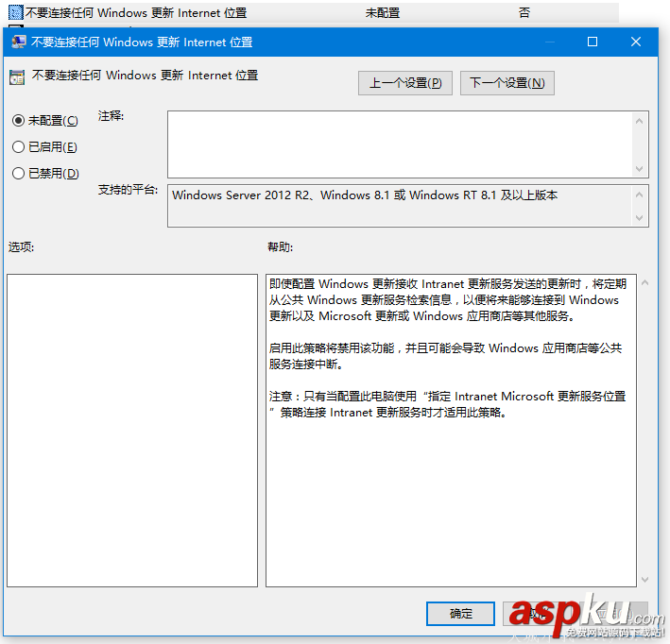The width and height of the screenshot is (670, 644).
Task: Go to previous setting 上一个设置
Action: tap(405, 83)
